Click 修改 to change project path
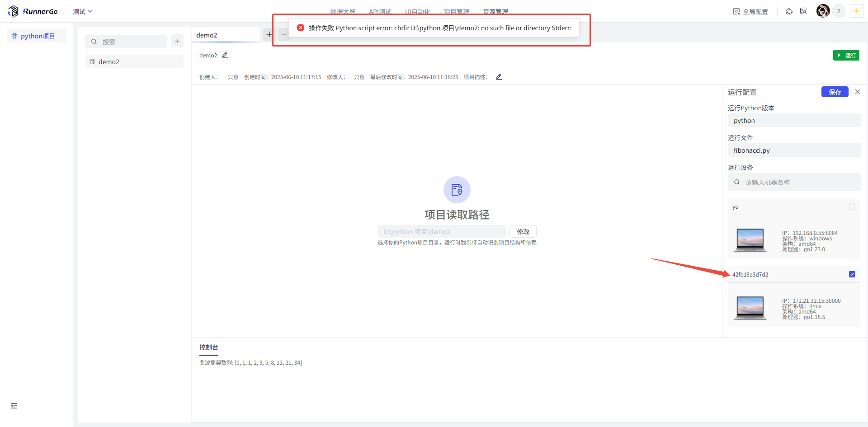This screenshot has width=868, height=427. [x=523, y=231]
